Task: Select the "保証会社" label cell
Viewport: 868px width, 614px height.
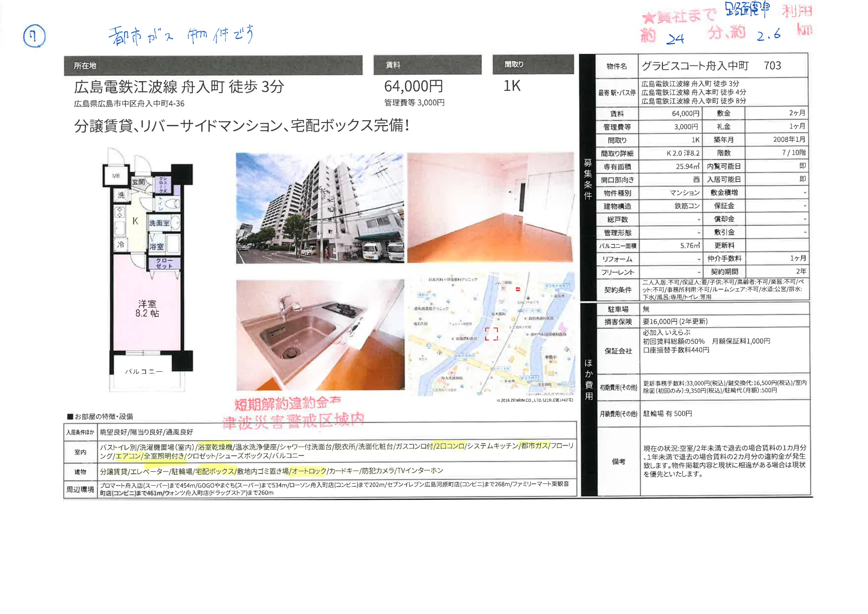Action: pyautogui.click(x=618, y=351)
